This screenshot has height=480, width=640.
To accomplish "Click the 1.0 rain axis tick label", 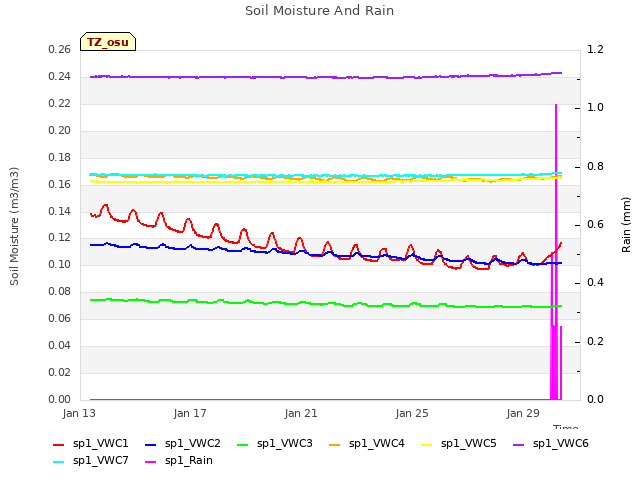I will pos(595,107).
